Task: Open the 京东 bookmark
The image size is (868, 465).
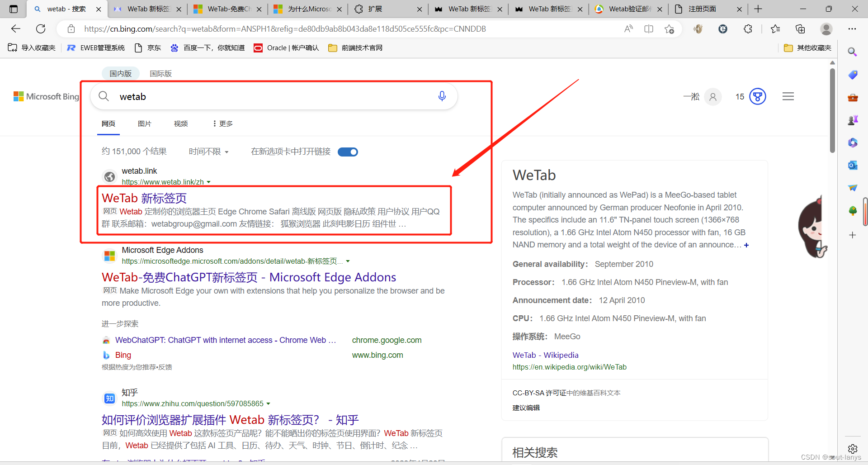Action: pyautogui.click(x=148, y=48)
